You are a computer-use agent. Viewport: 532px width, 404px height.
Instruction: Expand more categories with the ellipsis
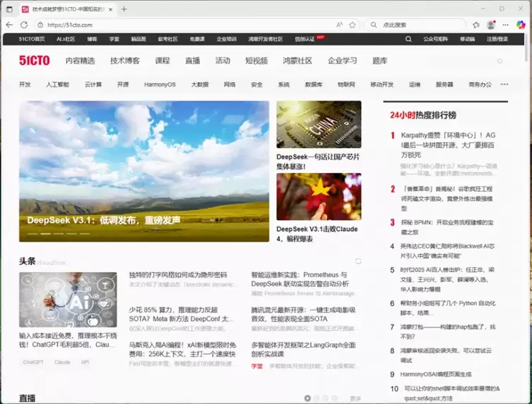click(x=504, y=84)
